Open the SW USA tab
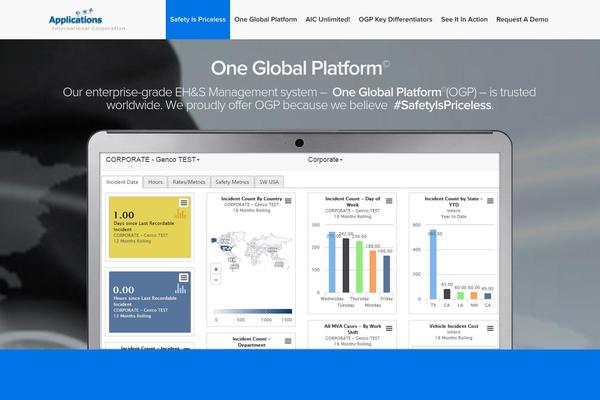The height and width of the screenshot is (400, 600). coord(269,182)
